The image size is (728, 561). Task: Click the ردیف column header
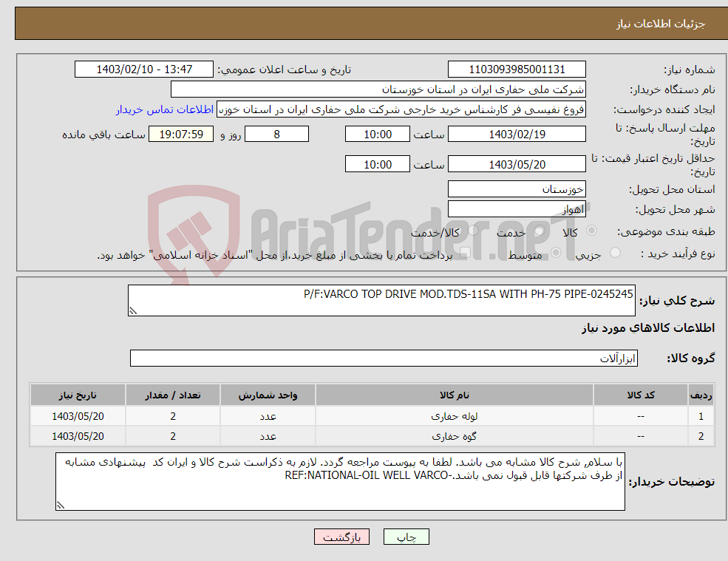click(x=701, y=395)
